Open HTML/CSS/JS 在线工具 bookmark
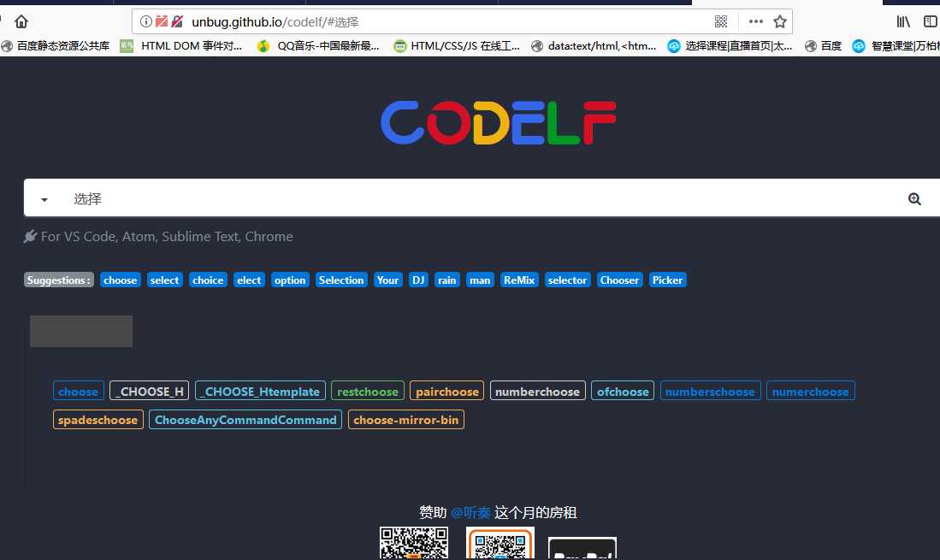The width and height of the screenshot is (940, 560). [457, 45]
